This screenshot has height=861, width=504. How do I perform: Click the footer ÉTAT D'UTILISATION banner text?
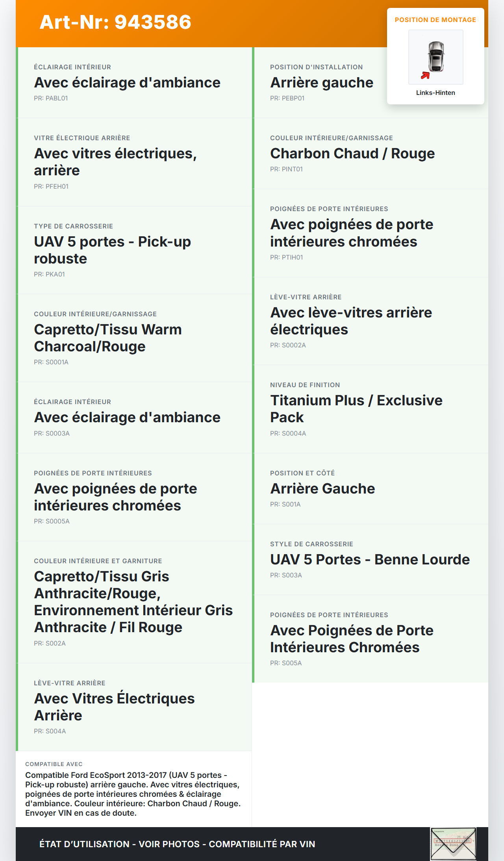point(177,844)
